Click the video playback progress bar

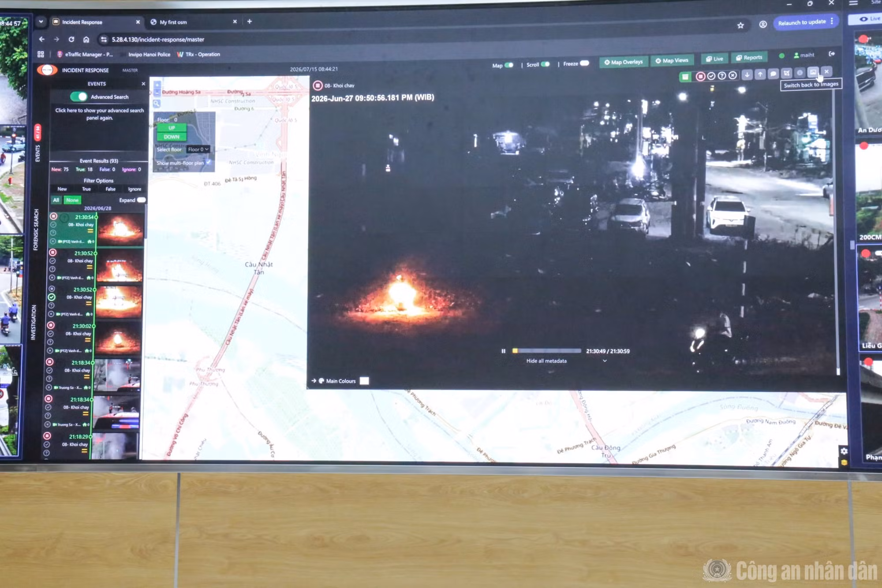point(546,351)
